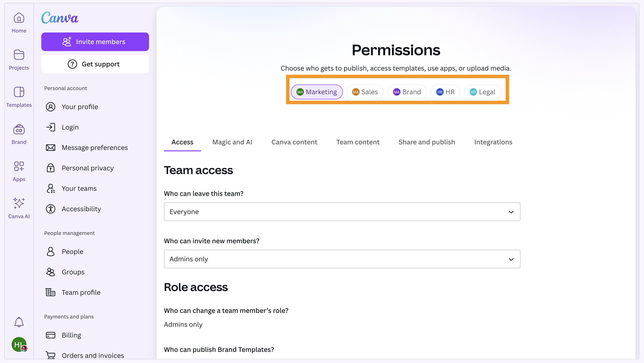Open notifications bell icon
Viewport: 644px width, 363px height.
pyautogui.click(x=19, y=322)
